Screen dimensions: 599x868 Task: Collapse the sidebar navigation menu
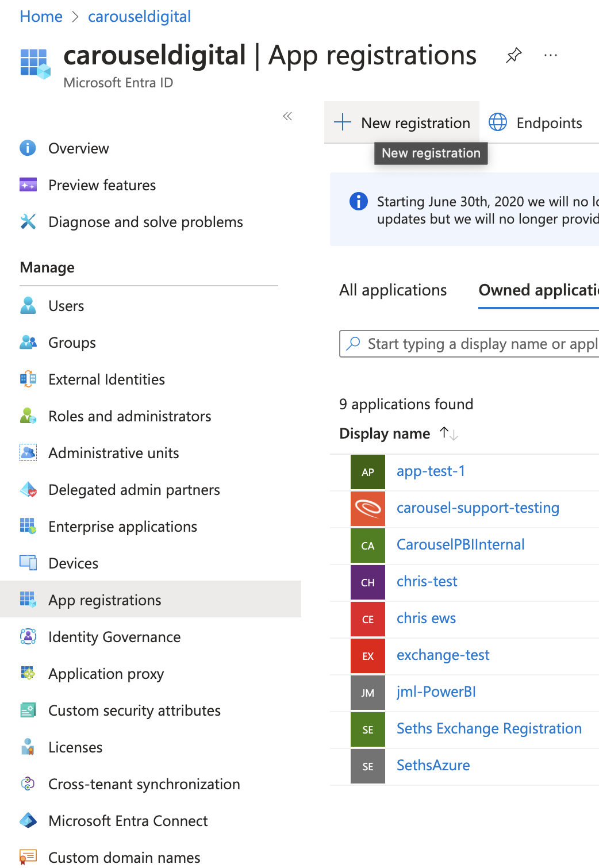[x=287, y=116]
